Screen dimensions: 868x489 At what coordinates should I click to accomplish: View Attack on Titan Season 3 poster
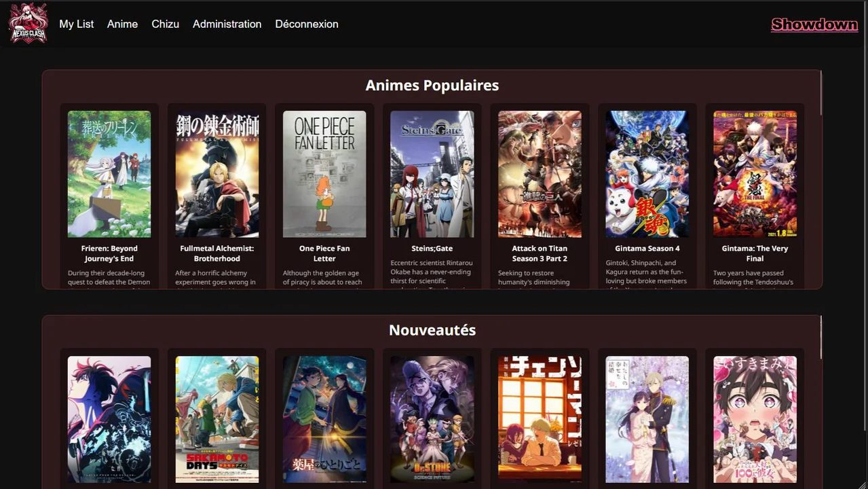(540, 174)
